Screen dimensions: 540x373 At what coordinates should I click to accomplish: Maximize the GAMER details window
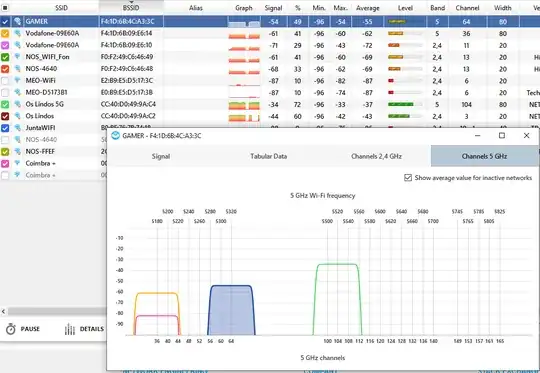pos(502,135)
